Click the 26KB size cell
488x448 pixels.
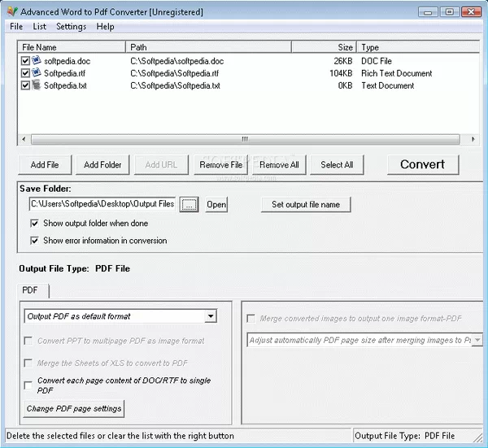coord(343,61)
